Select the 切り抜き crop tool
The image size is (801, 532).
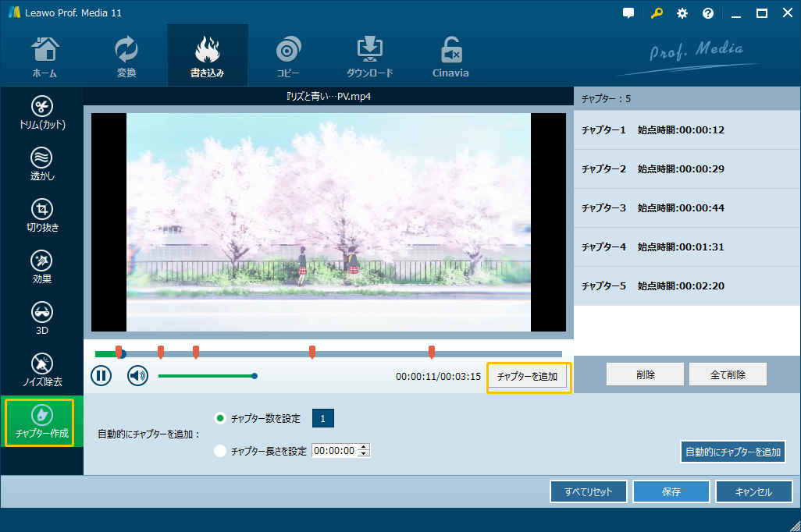pos(42,216)
